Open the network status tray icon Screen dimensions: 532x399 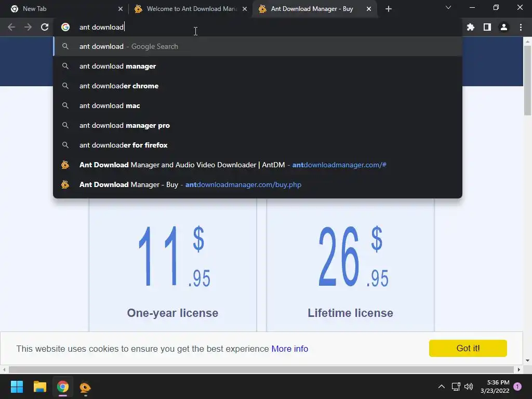tap(456, 387)
